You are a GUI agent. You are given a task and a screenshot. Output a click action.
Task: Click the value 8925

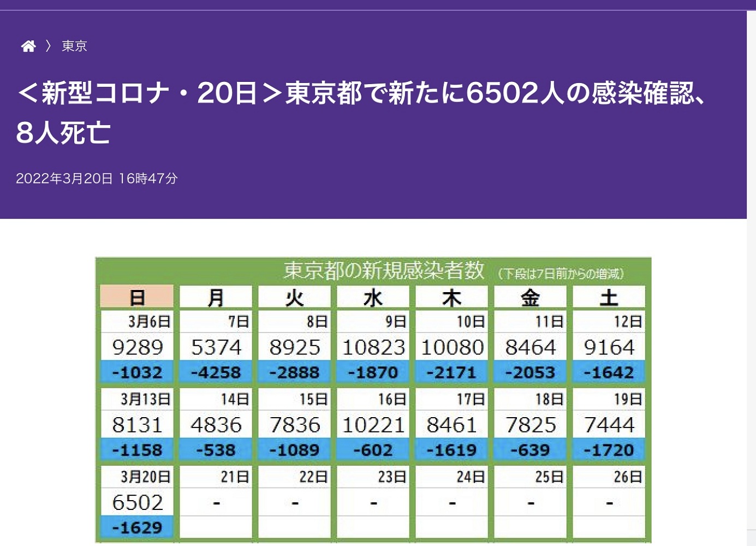(294, 347)
